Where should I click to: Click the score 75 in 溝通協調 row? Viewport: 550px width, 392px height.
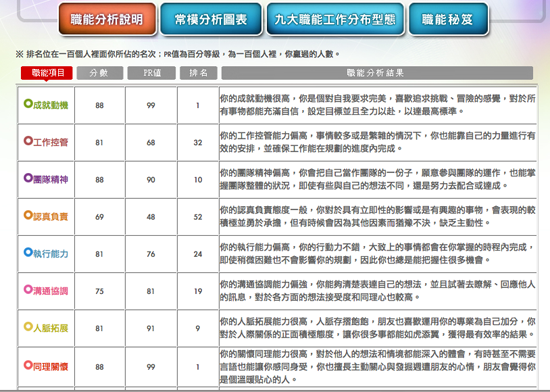pos(100,291)
